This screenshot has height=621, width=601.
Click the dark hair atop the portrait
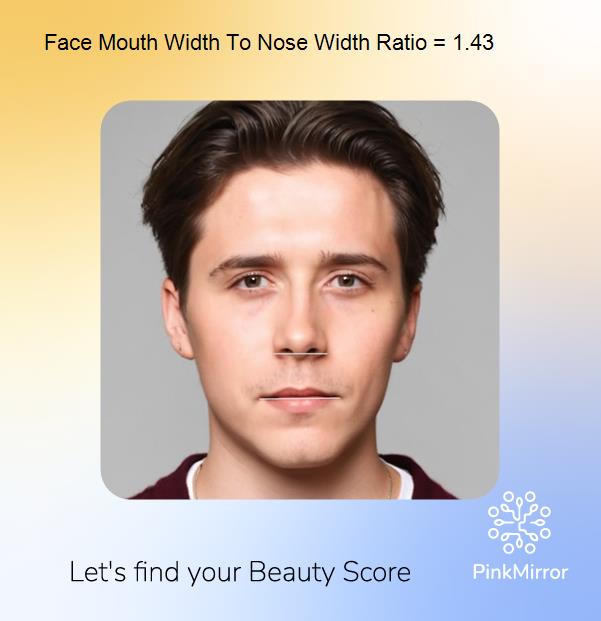(293, 135)
